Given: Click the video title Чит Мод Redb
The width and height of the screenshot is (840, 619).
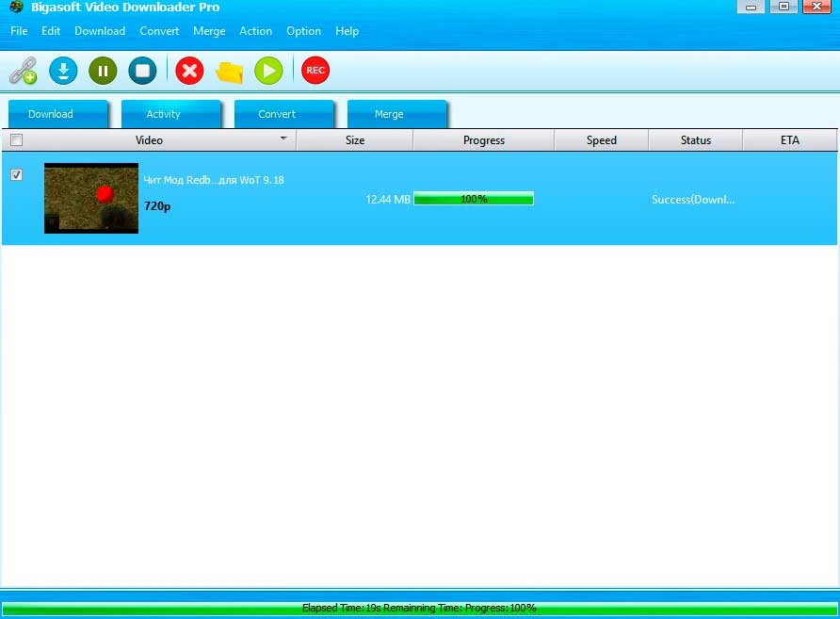Looking at the screenshot, I should tap(214, 180).
